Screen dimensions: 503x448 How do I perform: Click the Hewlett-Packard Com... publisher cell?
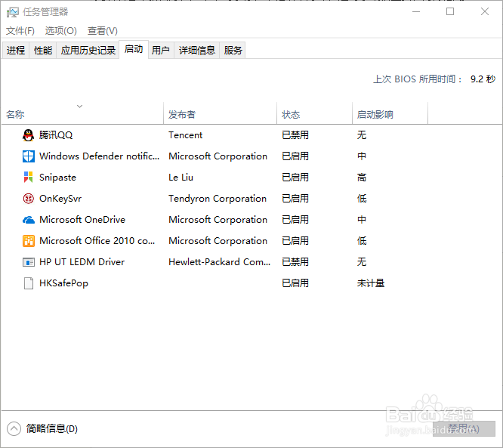[x=220, y=262]
